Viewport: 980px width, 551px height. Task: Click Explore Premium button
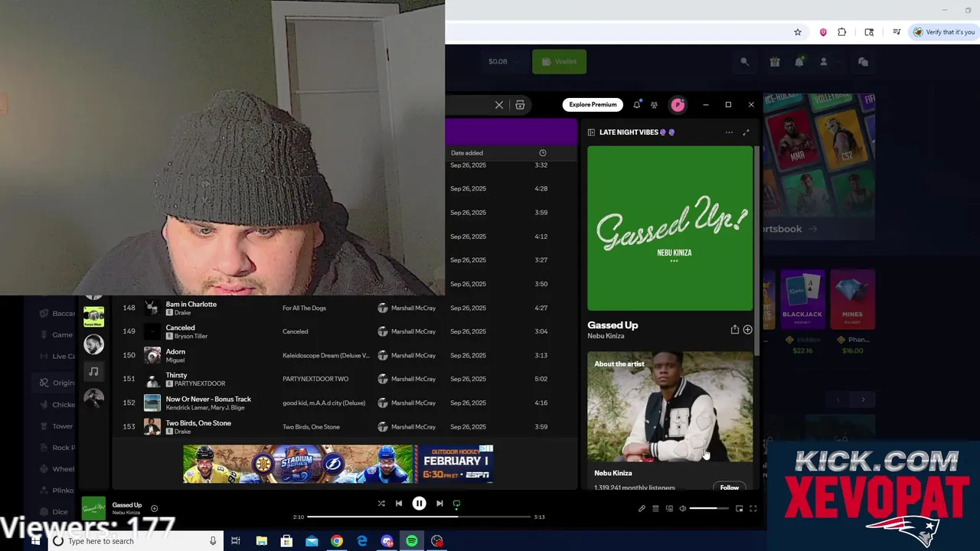click(x=593, y=105)
